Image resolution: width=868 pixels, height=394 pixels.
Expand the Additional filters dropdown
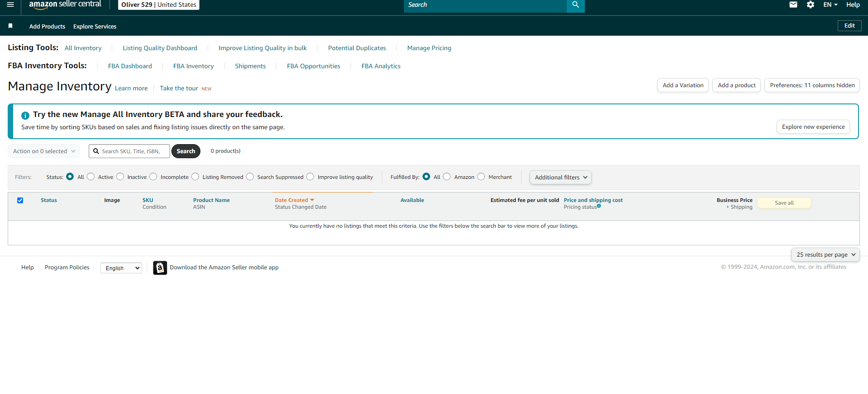(560, 177)
